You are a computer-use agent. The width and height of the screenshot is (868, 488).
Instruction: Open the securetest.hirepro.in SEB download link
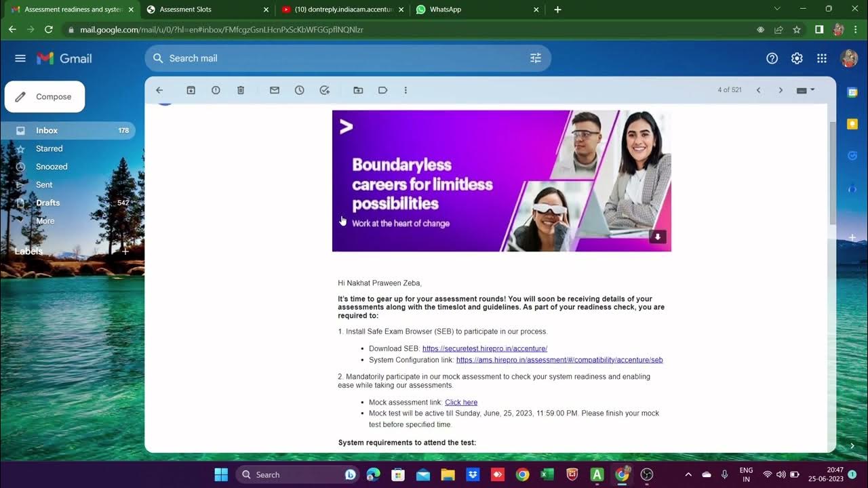click(x=485, y=348)
